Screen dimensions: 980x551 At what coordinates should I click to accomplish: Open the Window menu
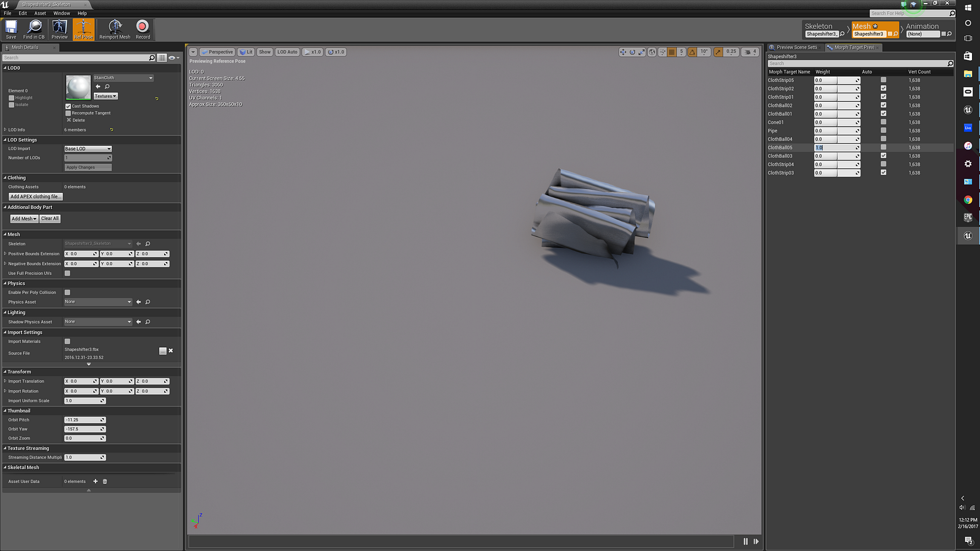(61, 13)
